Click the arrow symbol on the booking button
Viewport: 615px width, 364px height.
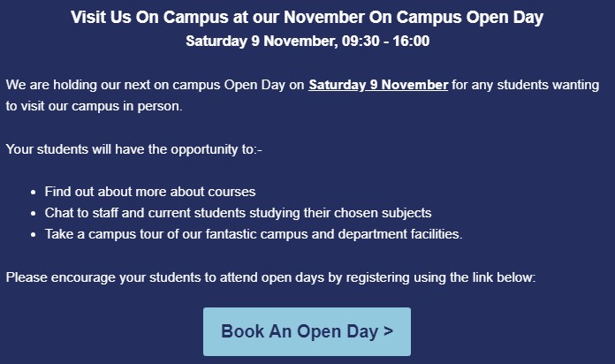(x=388, y=331)
